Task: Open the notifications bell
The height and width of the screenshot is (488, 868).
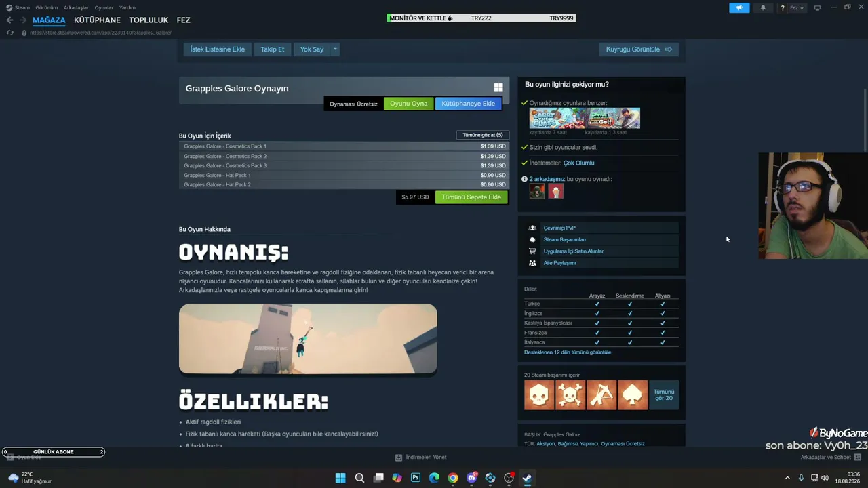Action: [x=763, y=7]
